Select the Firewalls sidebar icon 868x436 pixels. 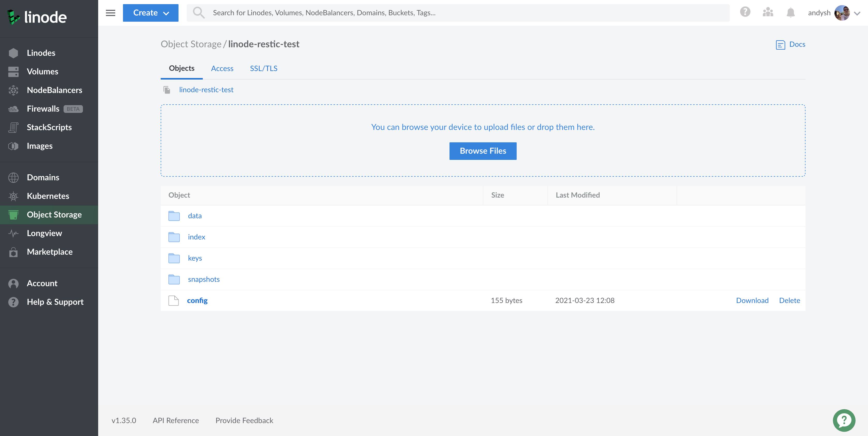pyautogui.click(x=13, y=108)
